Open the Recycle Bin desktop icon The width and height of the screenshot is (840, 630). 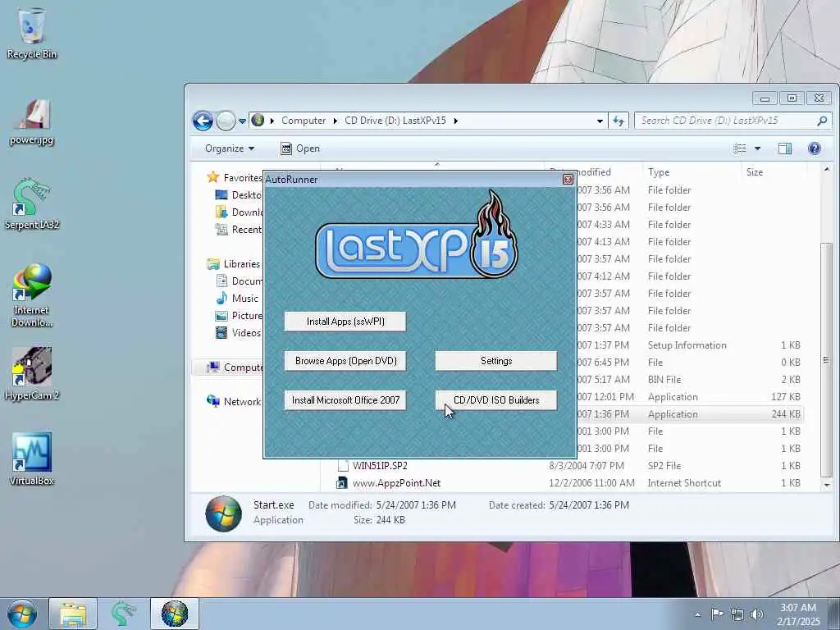(32, 33)
